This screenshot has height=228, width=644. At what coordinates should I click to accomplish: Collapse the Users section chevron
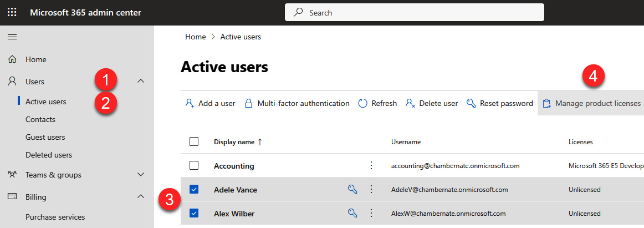click(x=141, y=82)
